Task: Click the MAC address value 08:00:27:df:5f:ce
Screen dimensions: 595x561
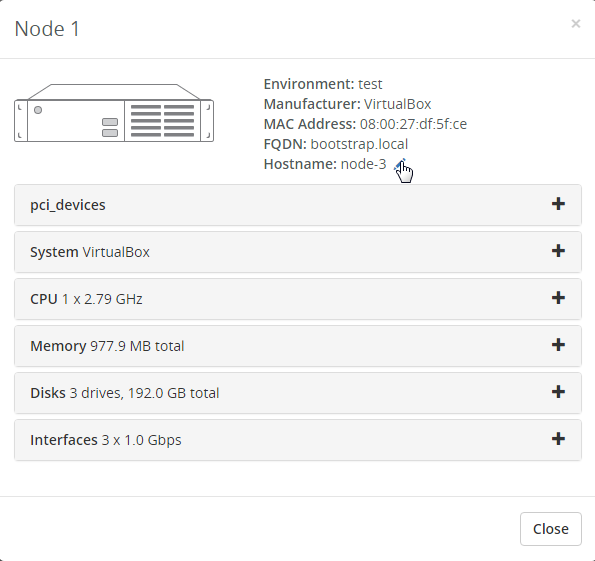Action: point(413,124)
